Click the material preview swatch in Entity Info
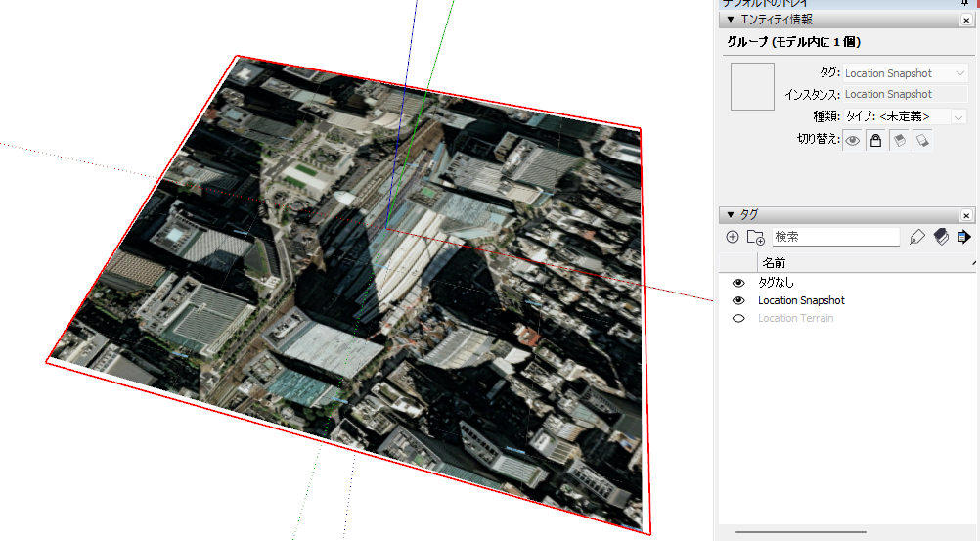Image resolution: width=980 pixels, height=541 pixels. [752, 86]
